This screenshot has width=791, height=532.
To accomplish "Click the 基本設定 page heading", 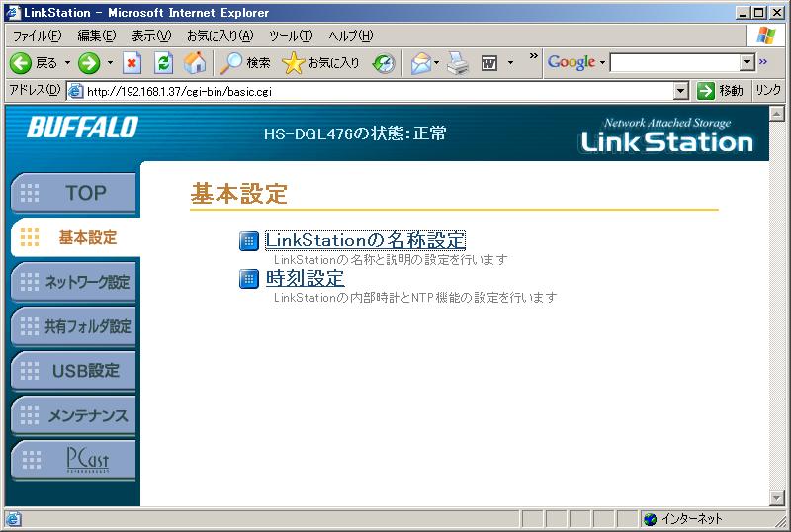I will point(238,193).
